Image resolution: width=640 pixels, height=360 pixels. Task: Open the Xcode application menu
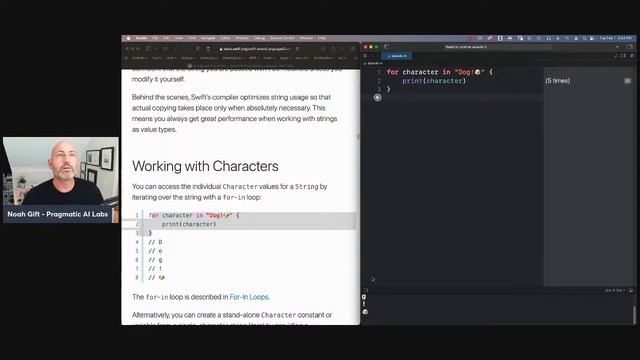(x=141, y=38)
